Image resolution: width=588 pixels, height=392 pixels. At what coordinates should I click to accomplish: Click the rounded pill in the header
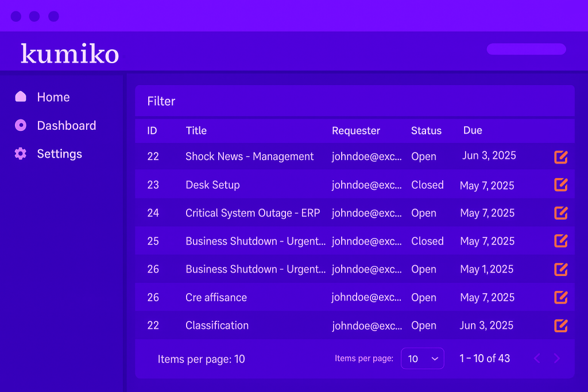(526, 49)
